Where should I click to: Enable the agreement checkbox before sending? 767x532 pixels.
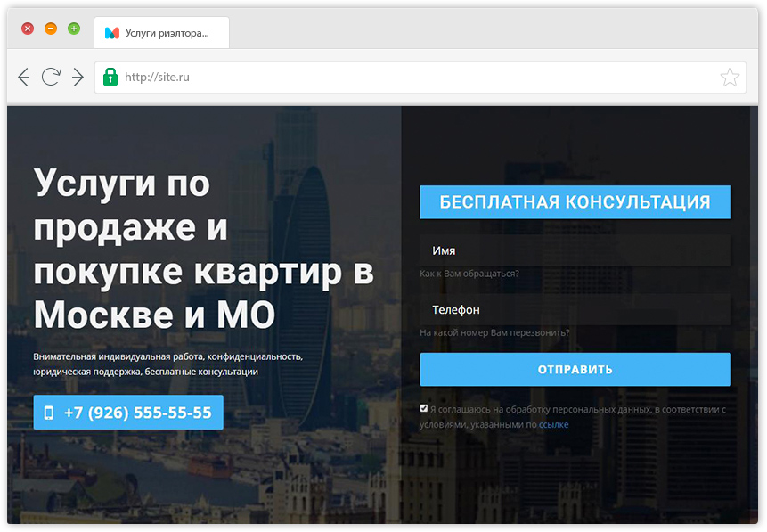tap(424, 407)
